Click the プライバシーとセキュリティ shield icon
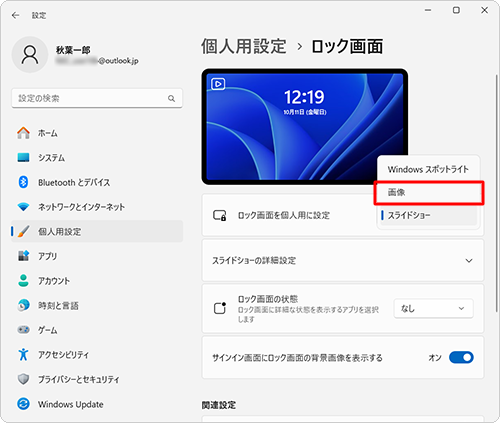The height and width of the screenshot is (423, 500). tap(23, 379)
